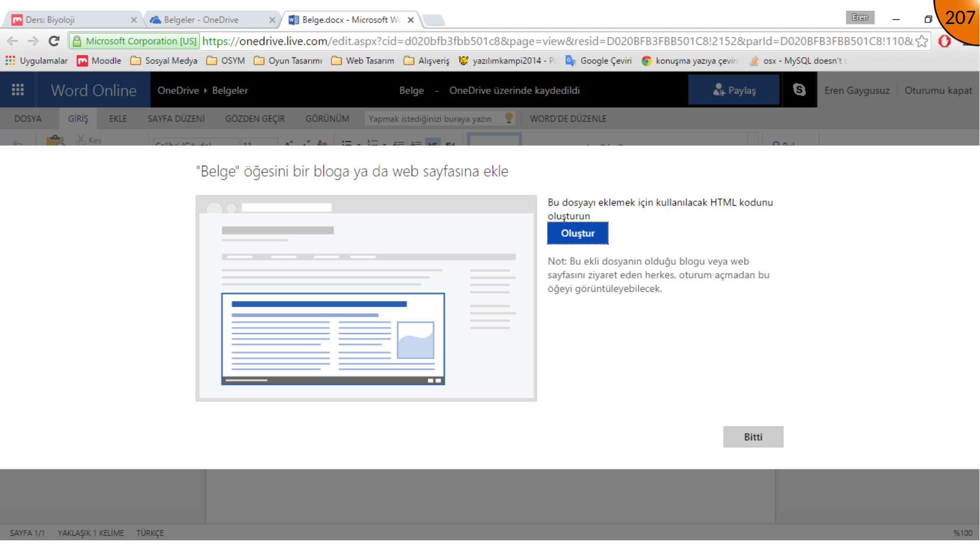Open the SAYFA DÜZENİ tab
The height and width of the screenshot is (551, 980).
(x=176, y=118)
